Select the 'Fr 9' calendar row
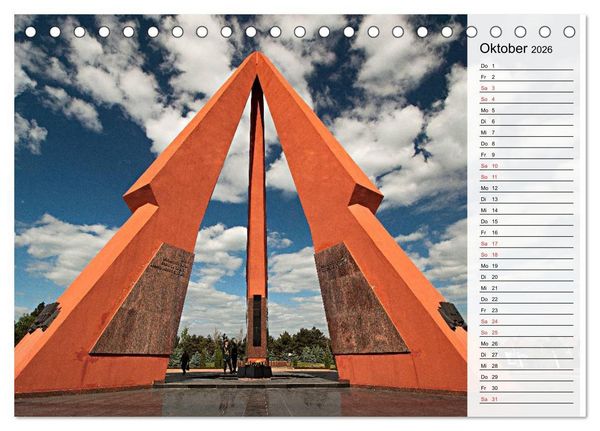 [x=527, y=155]
